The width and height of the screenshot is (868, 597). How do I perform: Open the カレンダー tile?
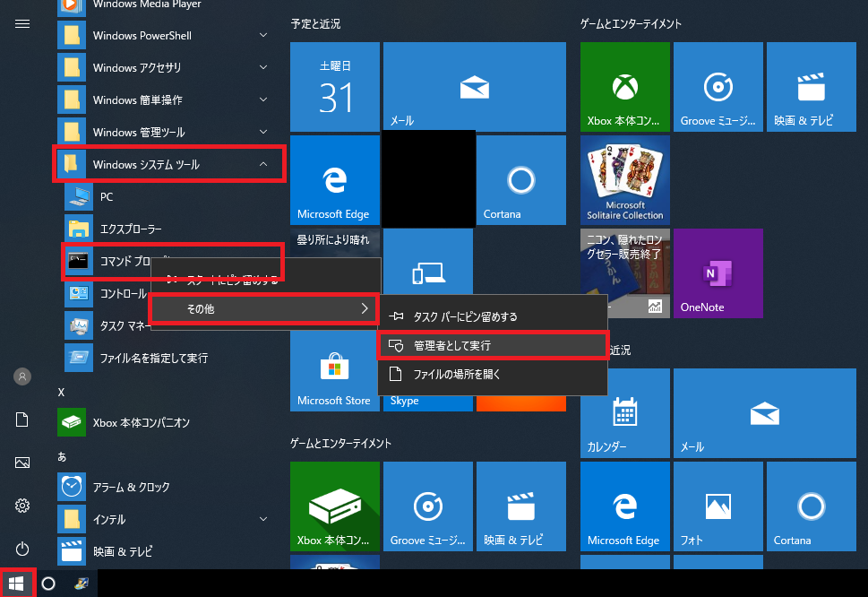[625, 413]
